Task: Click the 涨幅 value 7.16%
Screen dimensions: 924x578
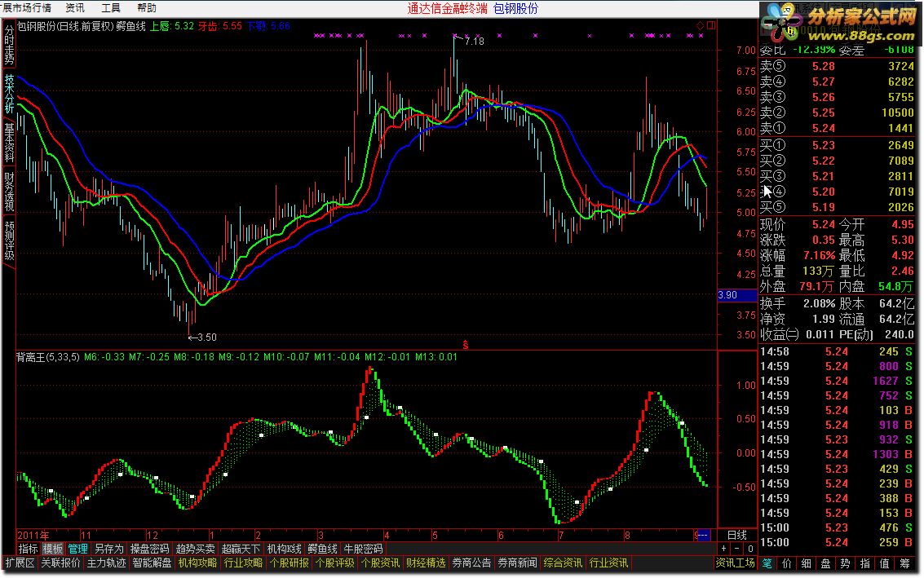Action: click(x=819, y=255)
